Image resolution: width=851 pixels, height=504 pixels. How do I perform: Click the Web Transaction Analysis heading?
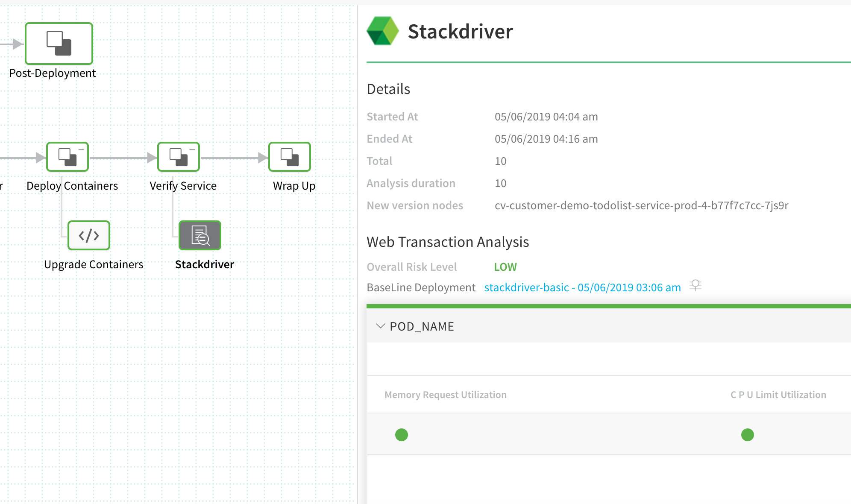pyautogui.click(x=448, y=242)
